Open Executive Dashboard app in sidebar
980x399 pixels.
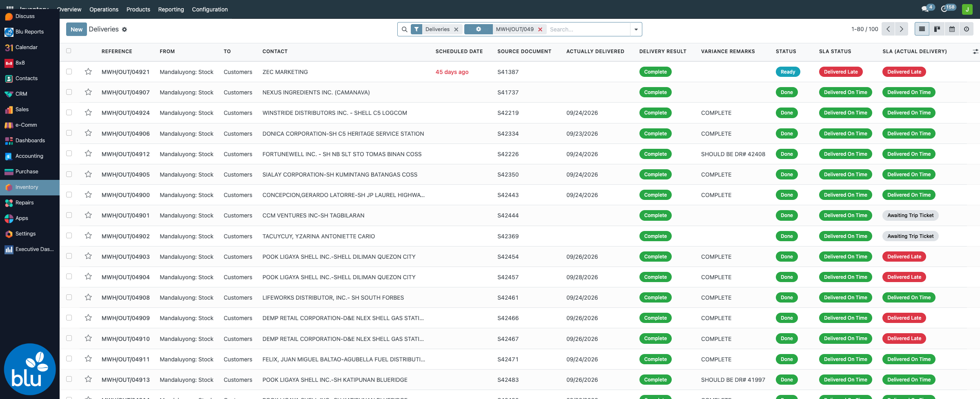[30, 249]
